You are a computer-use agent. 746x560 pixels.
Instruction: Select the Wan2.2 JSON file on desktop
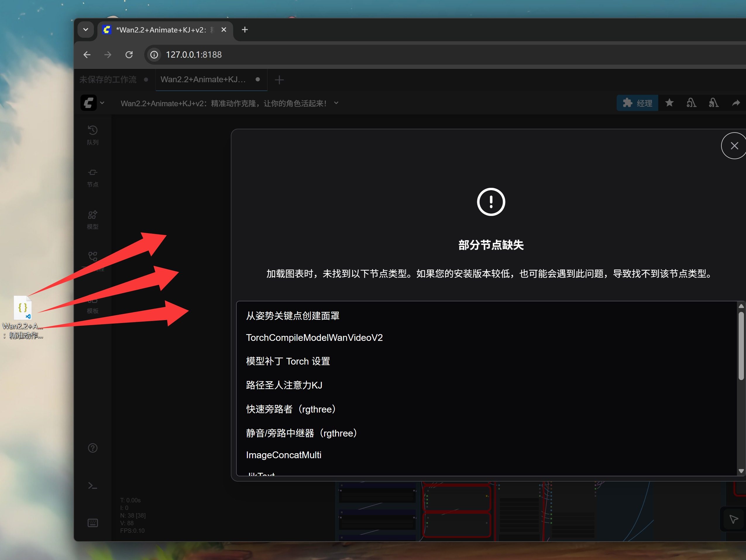point(23,308)
